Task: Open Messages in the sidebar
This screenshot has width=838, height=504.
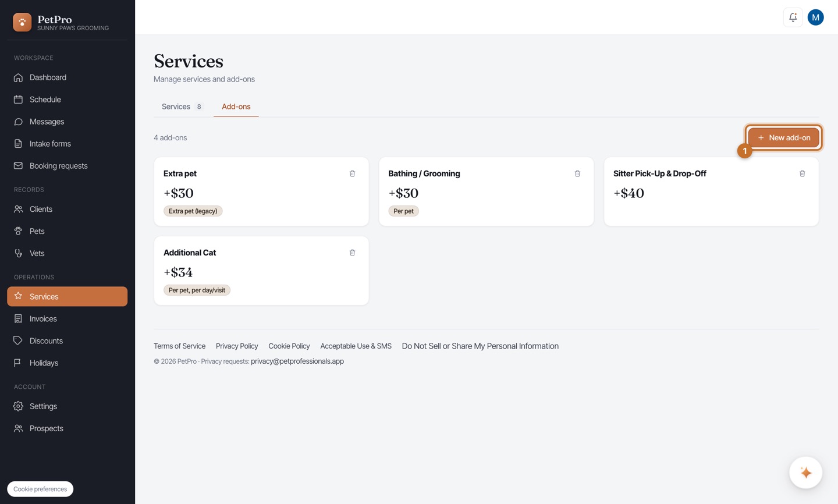Action: click(67, 122)
